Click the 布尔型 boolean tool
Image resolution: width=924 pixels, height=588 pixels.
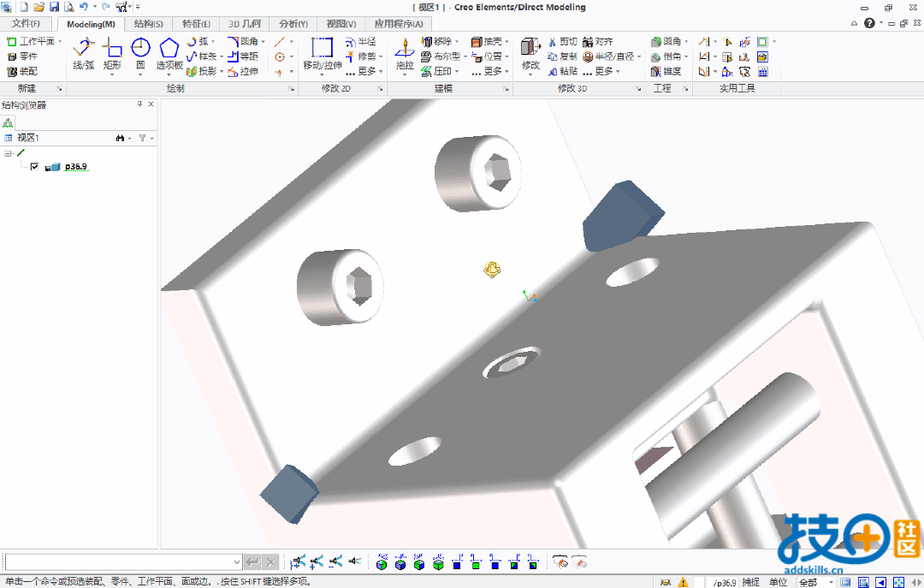click(x=441, y=56)
